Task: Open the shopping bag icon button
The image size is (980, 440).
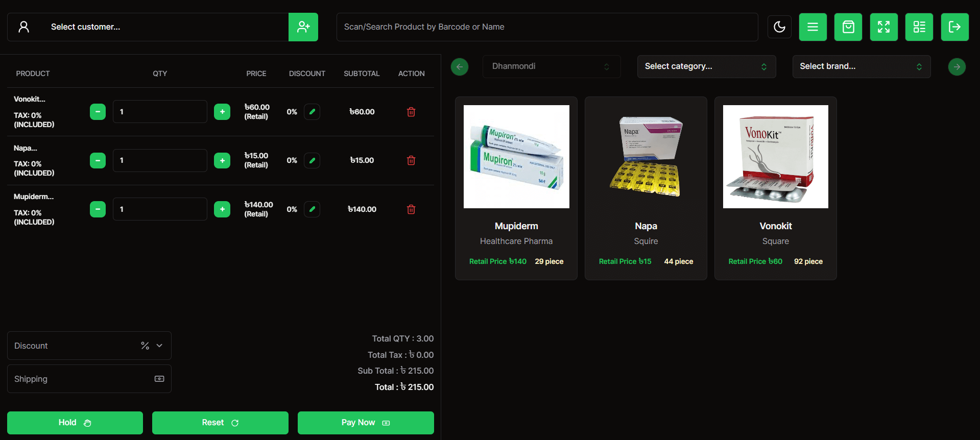Action: tap(848, 27)
